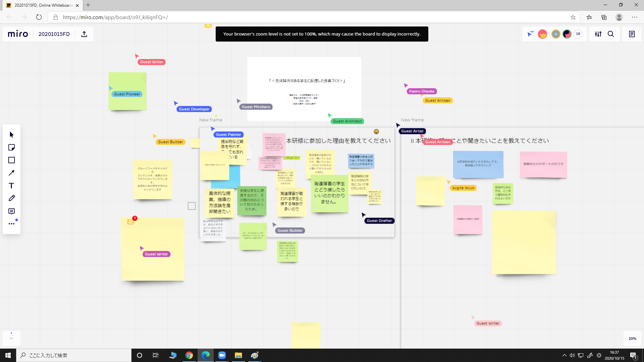Select heading 本研修に参加した理由を教えてください
644x362 pixels.
click(338, 141)
